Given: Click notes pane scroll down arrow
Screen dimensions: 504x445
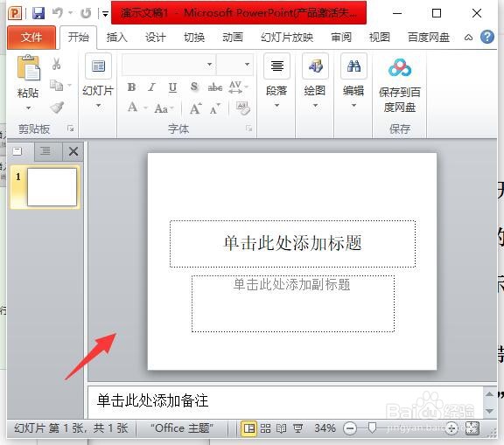Looking at the screenshot, I should (x=489, y=411).
